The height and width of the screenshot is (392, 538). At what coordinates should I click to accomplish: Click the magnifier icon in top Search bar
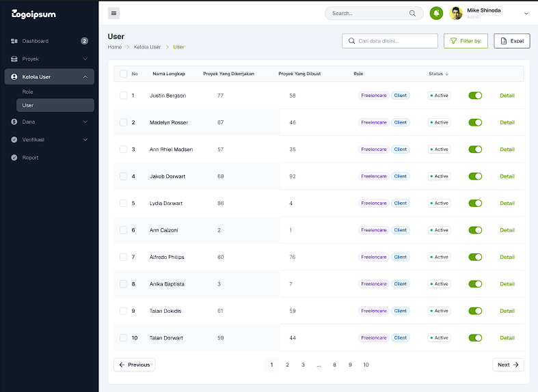[x=412, y=14]
